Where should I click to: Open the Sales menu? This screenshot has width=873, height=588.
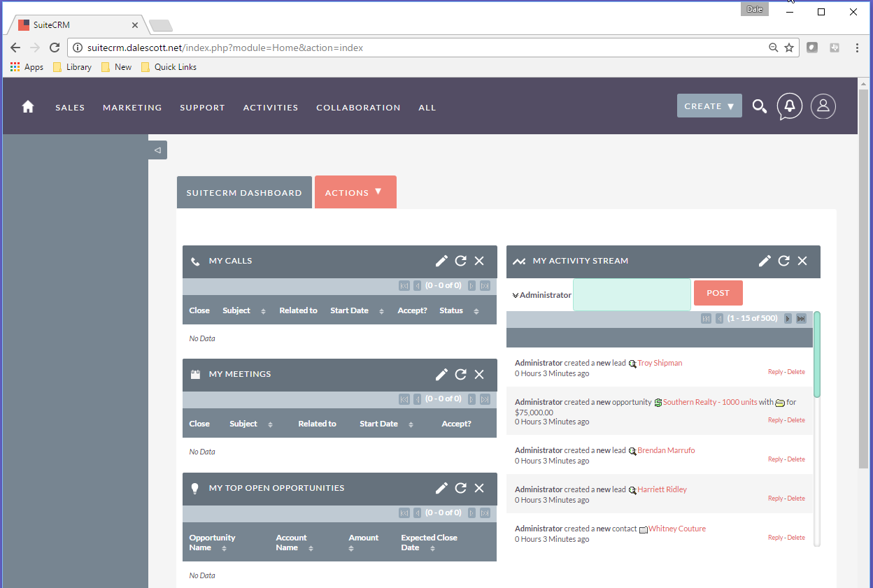[70, 108]
